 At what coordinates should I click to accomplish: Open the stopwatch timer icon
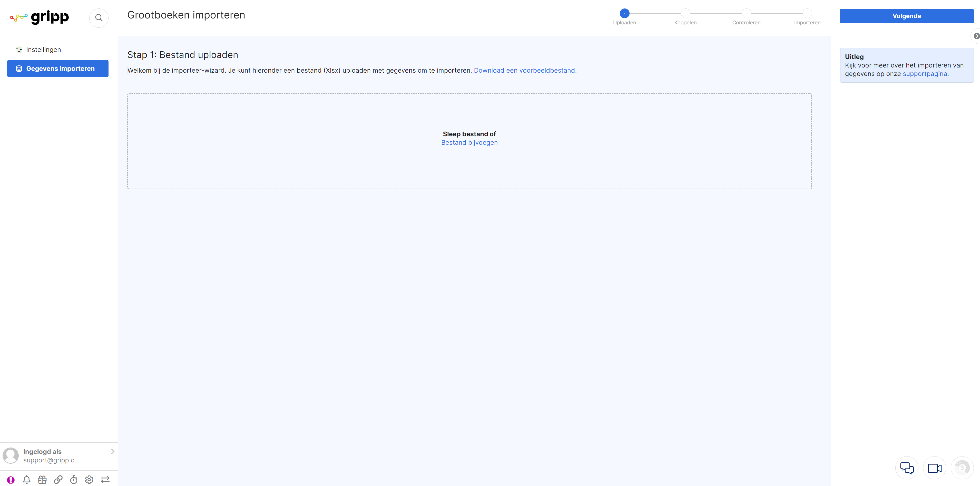74,480
